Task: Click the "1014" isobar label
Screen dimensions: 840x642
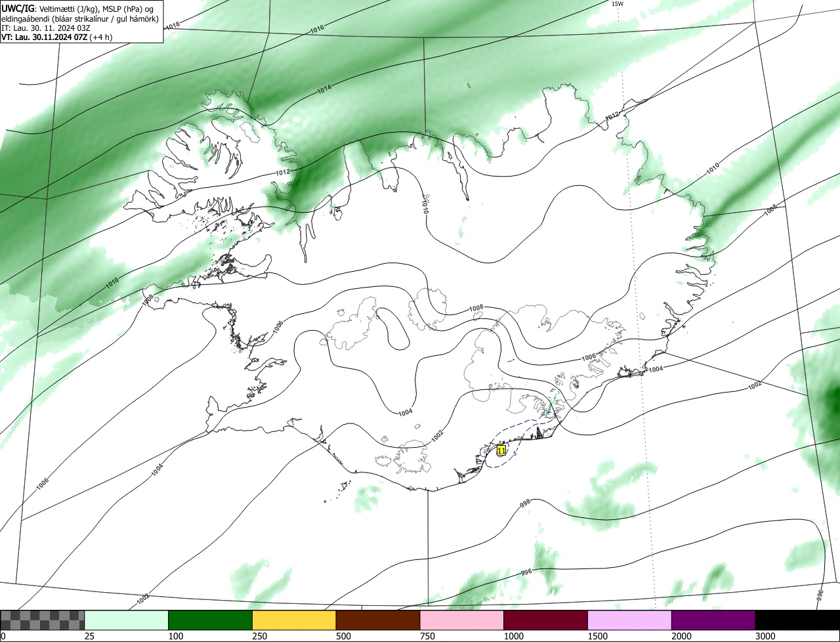Action: coord(325,88)
